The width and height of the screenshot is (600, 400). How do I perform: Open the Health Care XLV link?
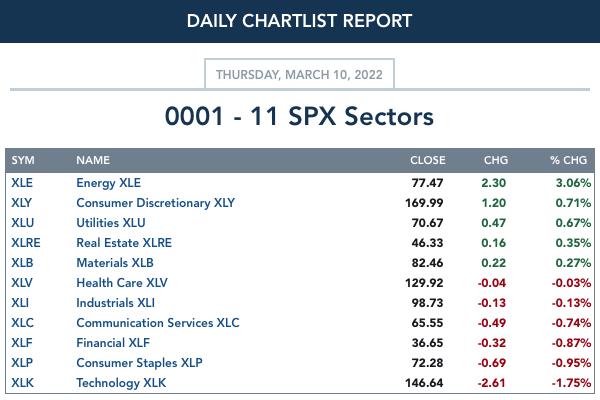point(122,283)
